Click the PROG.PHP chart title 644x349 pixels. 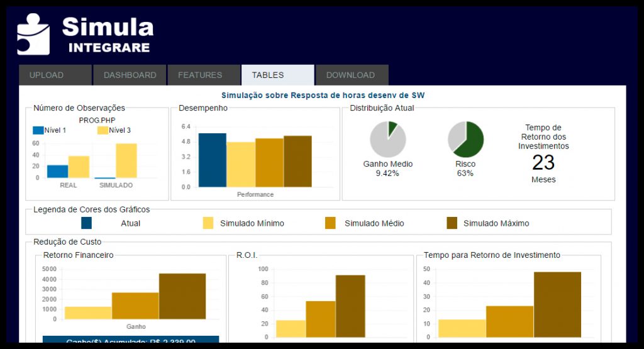point(97,120)
